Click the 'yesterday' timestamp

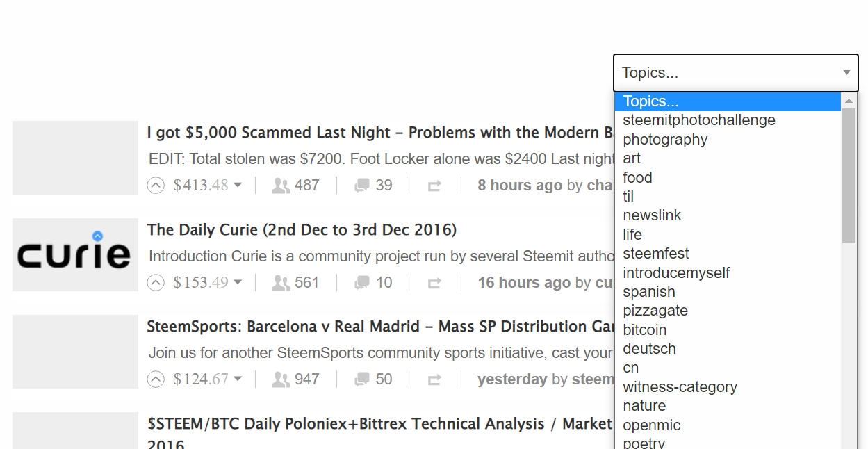coord(512,379)
